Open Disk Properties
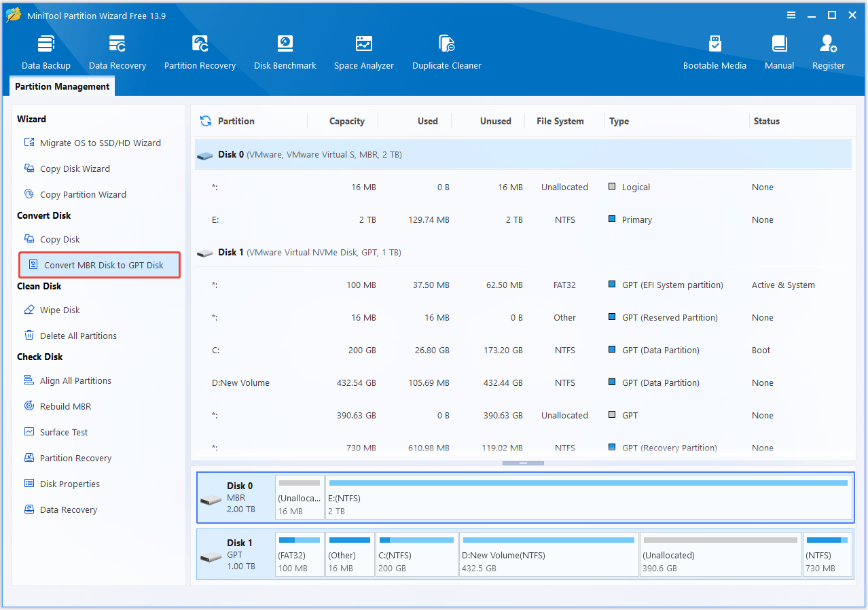Image resolution: width=868 pixels, height=610 pixels. 62,484
